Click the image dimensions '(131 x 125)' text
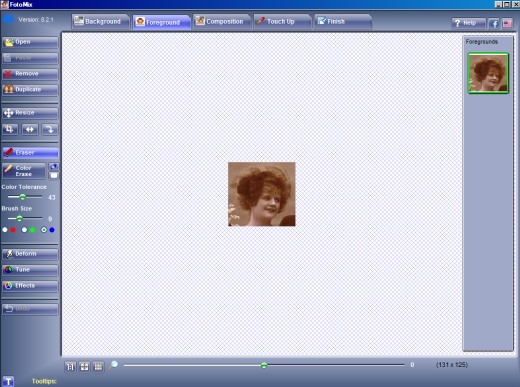 pyautogui.click(x=452, y=365)
